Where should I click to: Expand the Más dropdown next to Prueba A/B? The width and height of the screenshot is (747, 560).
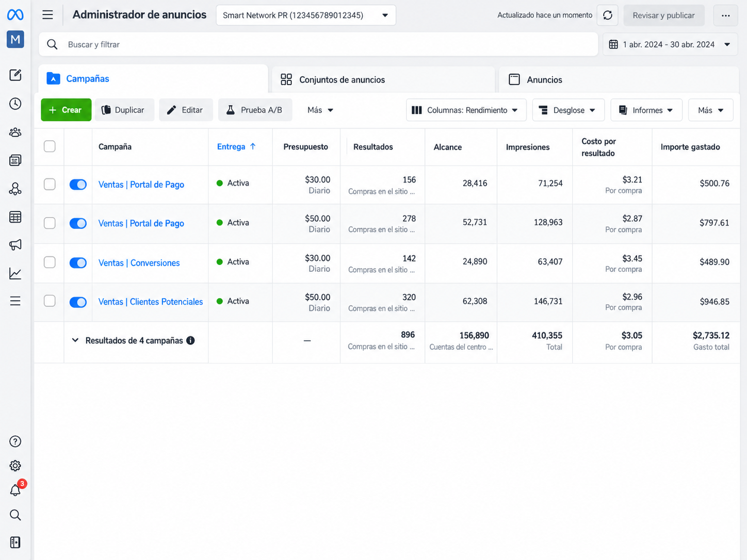click(320, 110)
